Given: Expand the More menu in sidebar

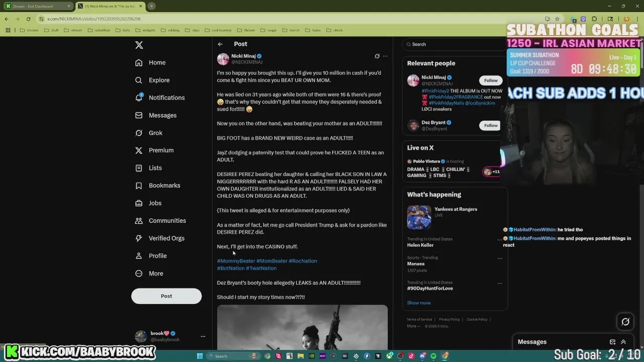Looking at the screenshot, I should (149, 274).
